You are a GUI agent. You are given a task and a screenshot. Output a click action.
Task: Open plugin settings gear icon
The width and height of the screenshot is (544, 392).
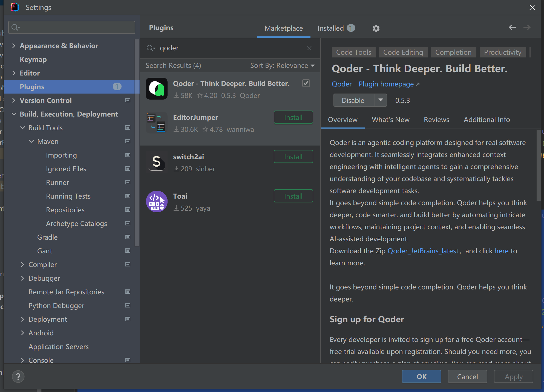coord(376,28)
